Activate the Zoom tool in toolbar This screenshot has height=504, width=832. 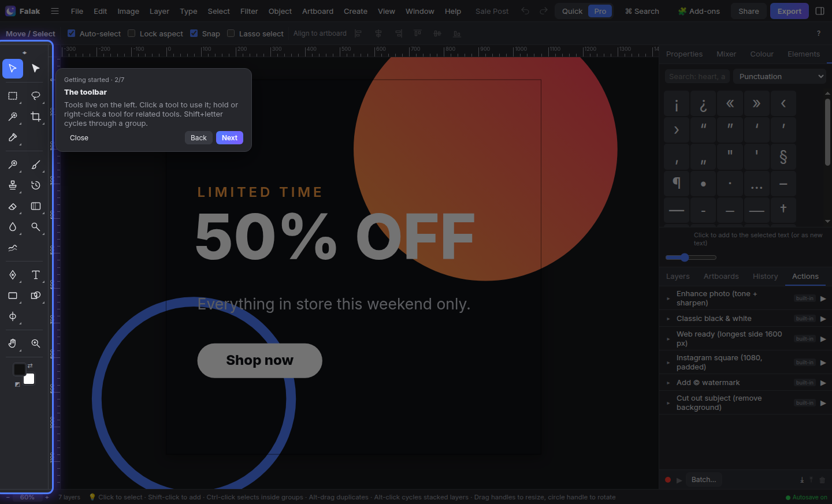click(36, 344)
